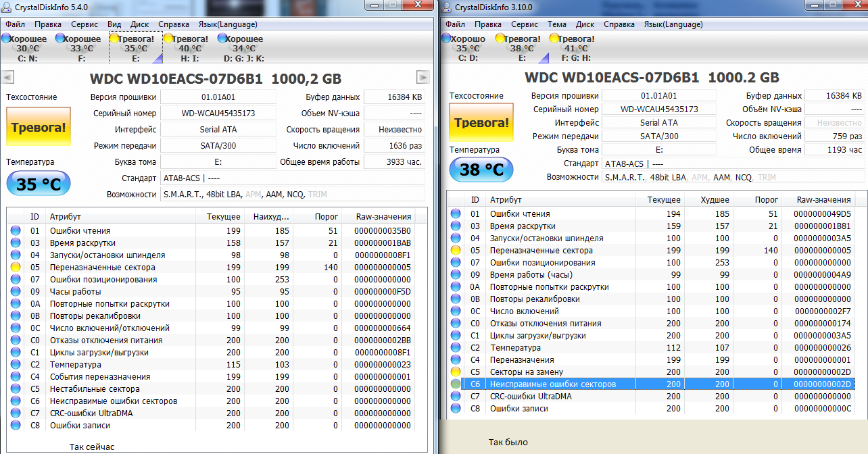Screen dimensions: 868x454
Task: Click blue status icon for CRC-ошибки UltraDMA in 3.10.0
Action: click(x=456, y=396)
